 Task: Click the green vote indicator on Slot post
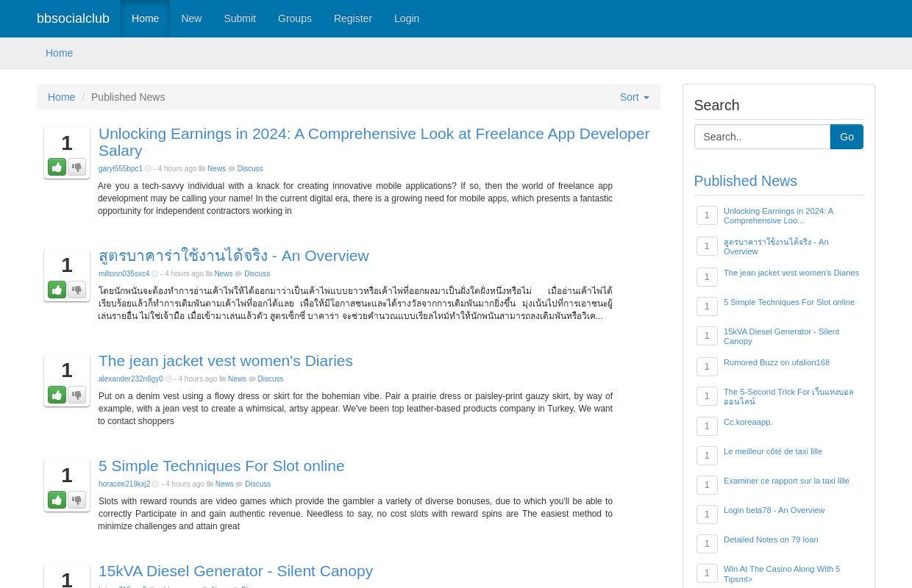coord(57,500)
